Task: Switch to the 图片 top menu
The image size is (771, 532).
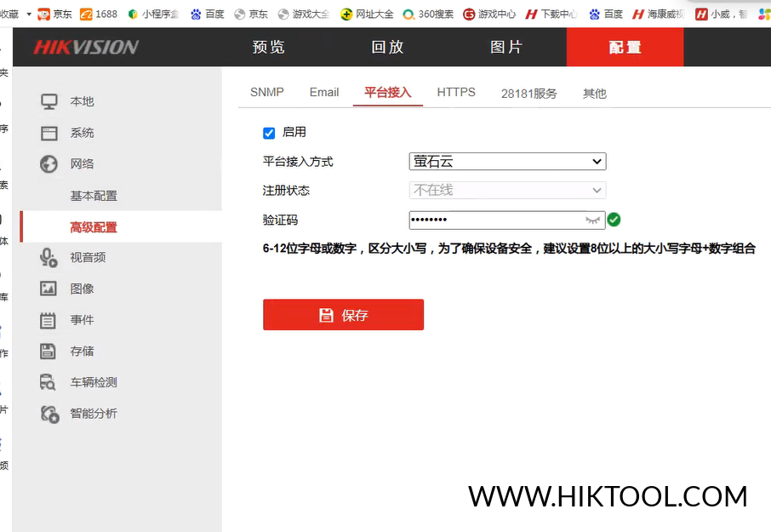Action: (x=506, y=47)
